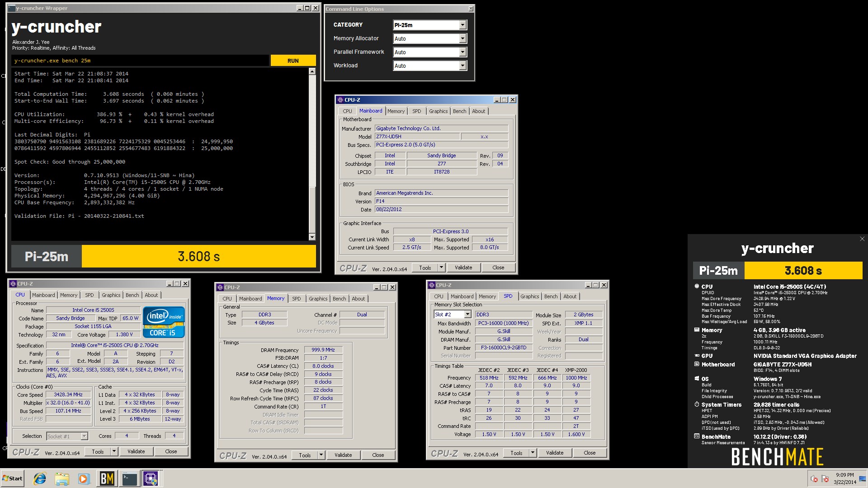Click the Part Number F3-16000CL9-2GBTD field

point(504,348)
